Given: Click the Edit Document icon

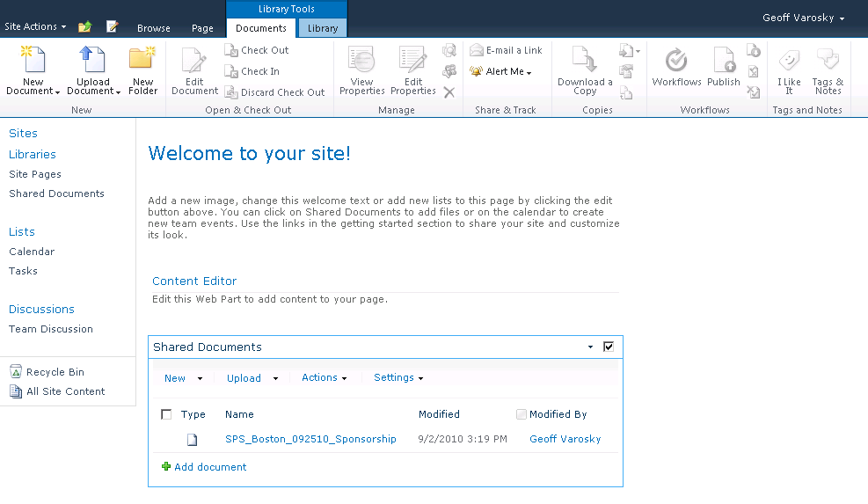Looking at the screenshot, I should pos(194,60).
